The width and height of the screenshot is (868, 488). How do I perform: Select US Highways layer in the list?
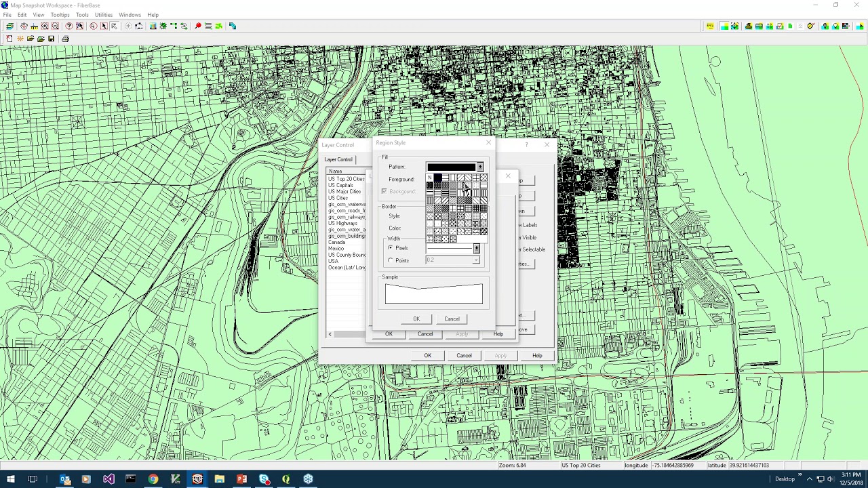click(342, 224)
